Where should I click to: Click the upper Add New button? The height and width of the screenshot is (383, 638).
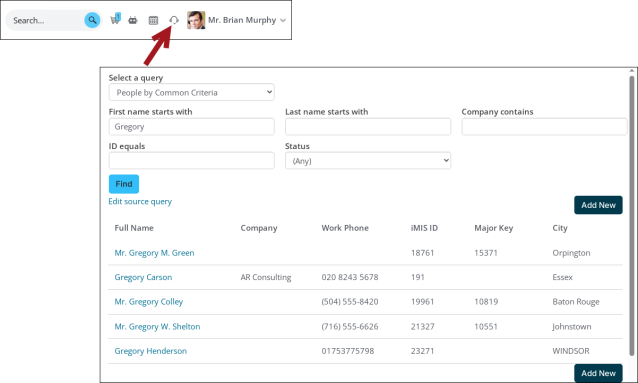tap(598, 205)
